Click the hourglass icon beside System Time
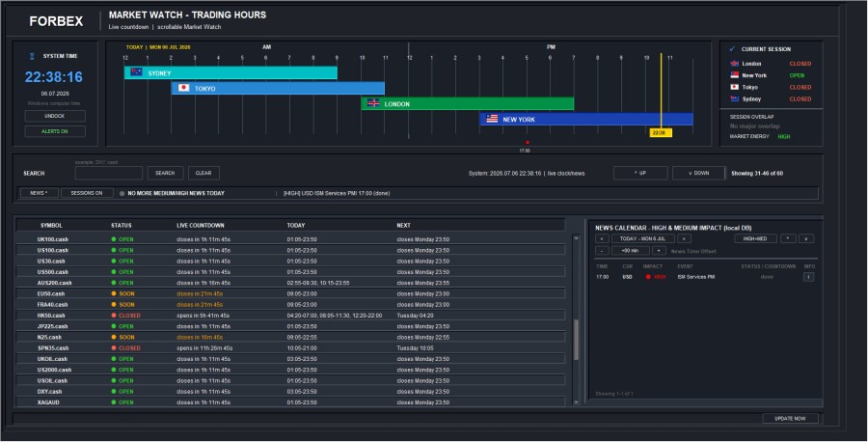This screenshot has width=868, height=442. pos(32,56)
